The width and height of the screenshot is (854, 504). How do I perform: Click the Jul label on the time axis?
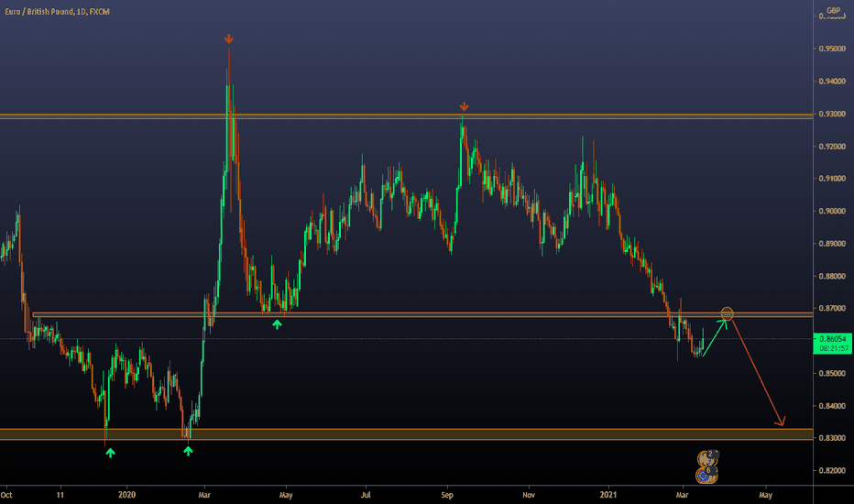(x=366, y=495)
